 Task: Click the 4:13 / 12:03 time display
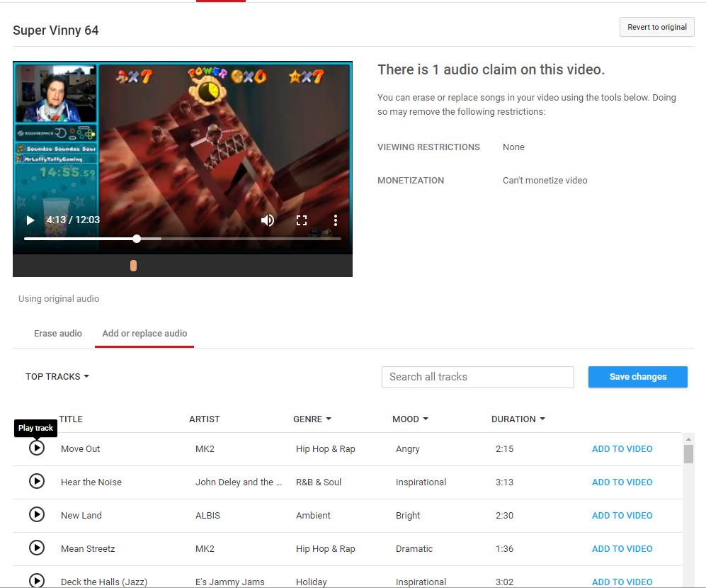click(x=73, y=220)
